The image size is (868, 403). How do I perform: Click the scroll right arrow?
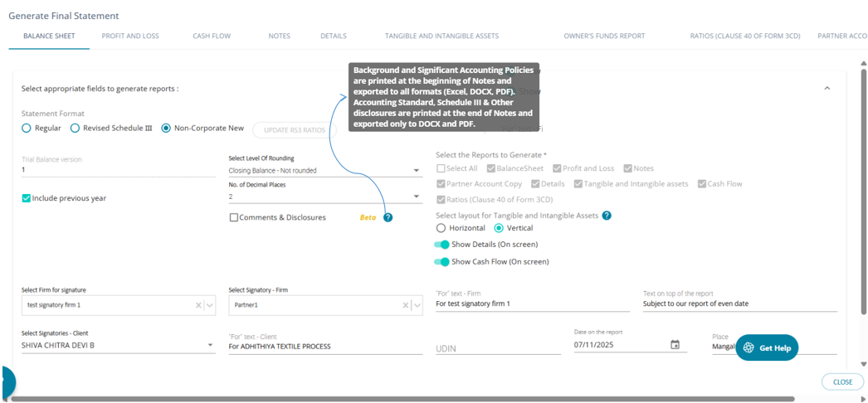pyautogui.click(x=864, y=399)
